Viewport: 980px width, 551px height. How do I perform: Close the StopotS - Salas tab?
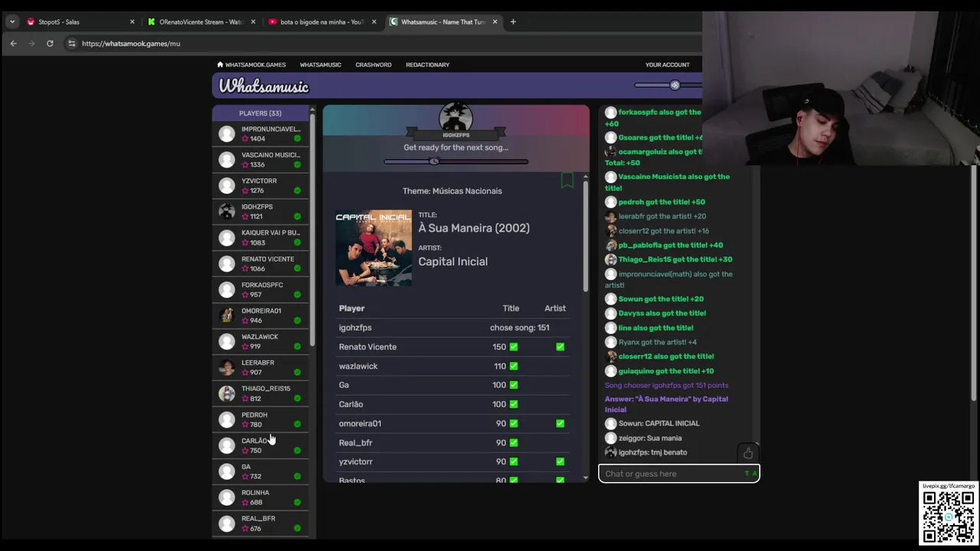point(132,21)
